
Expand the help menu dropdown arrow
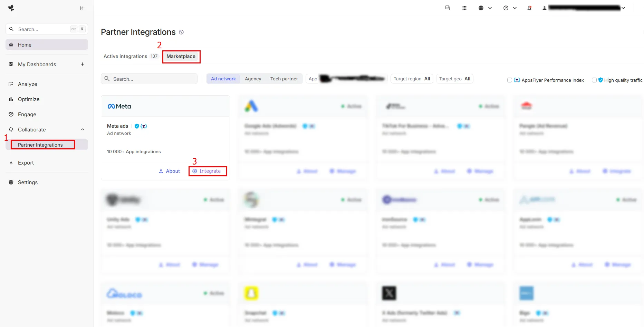coord(515,8)
